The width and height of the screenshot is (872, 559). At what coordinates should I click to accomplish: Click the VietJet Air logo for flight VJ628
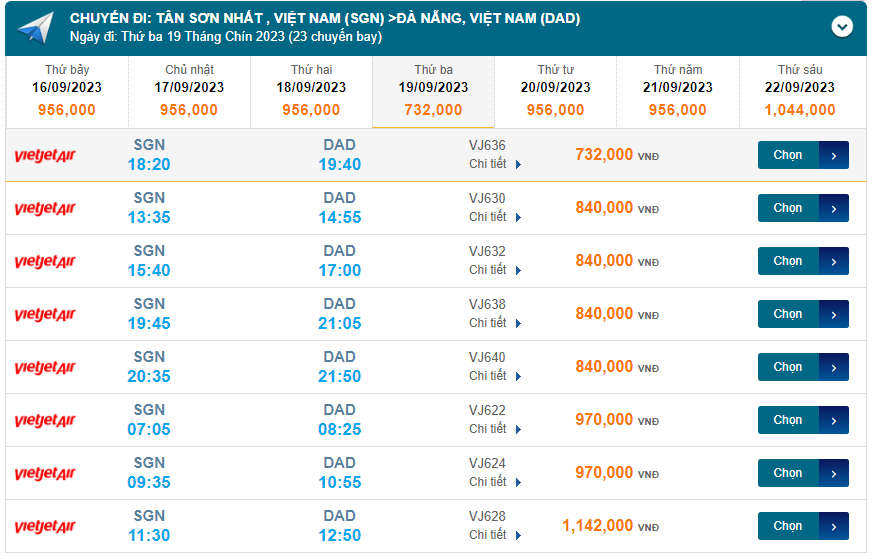point(45,527)
